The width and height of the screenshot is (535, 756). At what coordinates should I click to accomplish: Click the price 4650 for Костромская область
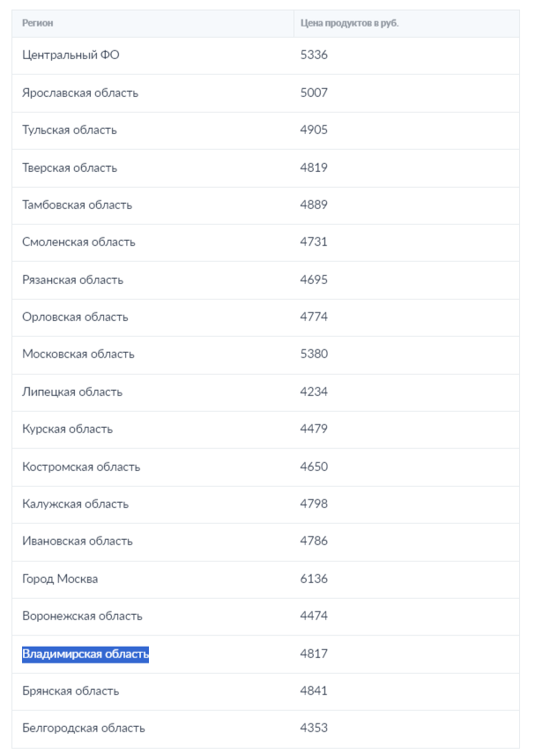coord(314,467)
